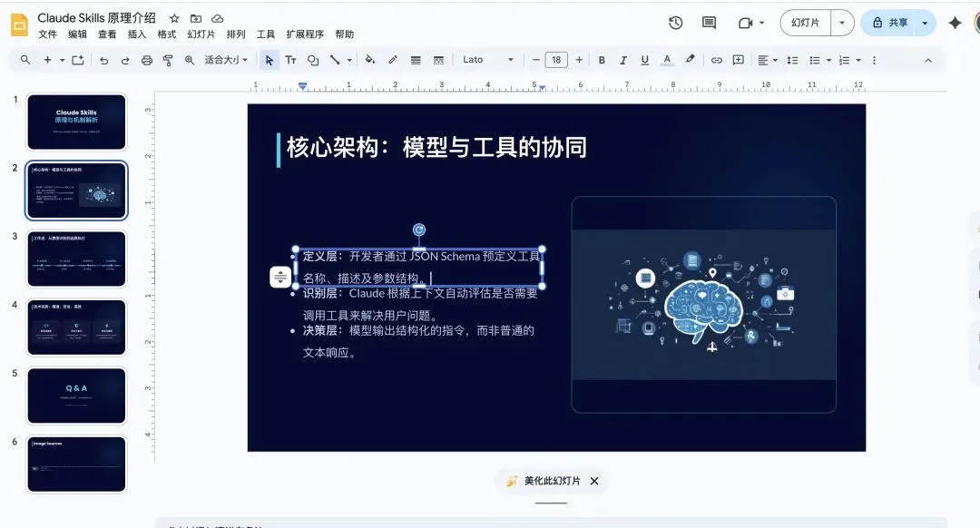This screenshot has height=528, width=980.
Task: Click the video call camera icon
Action: click(745, 23)
